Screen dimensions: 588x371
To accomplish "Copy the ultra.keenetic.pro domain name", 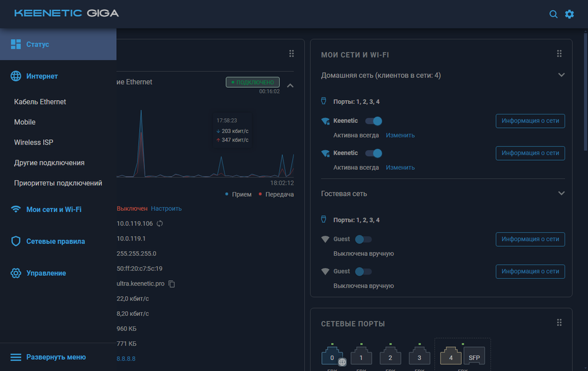I will click(x=172, y=284).
